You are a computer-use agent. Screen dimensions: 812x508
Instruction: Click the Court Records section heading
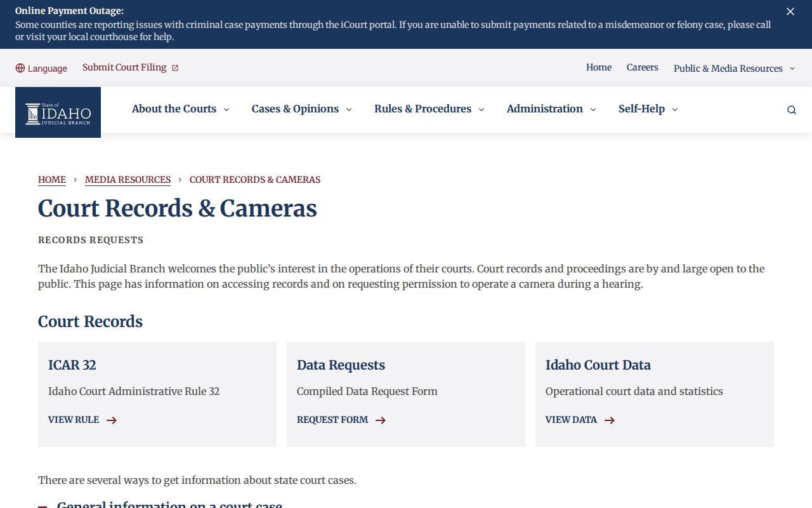pyautogui.click(x=91, y=321)
